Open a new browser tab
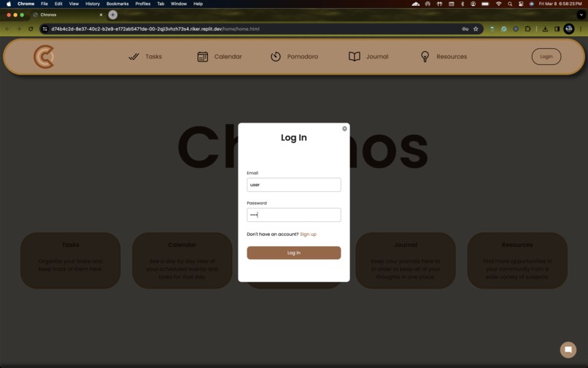 (112, 15)
